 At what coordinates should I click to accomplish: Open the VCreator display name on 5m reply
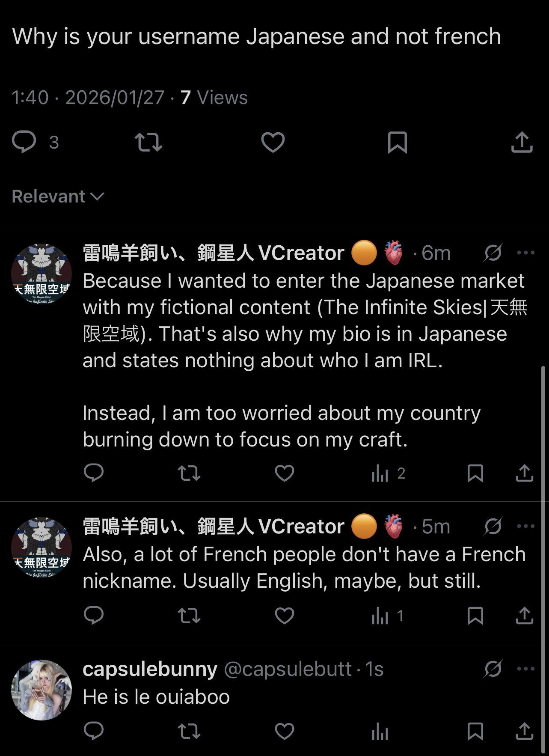213,526
